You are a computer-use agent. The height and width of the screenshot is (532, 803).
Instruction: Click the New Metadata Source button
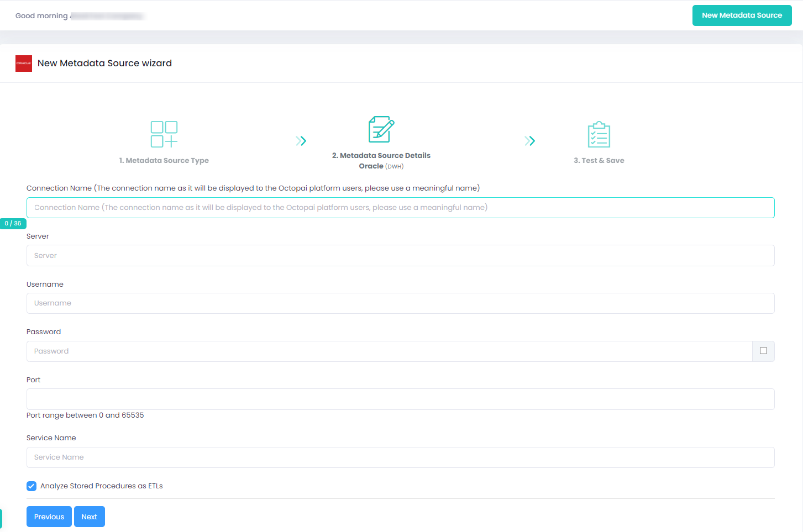742,15
